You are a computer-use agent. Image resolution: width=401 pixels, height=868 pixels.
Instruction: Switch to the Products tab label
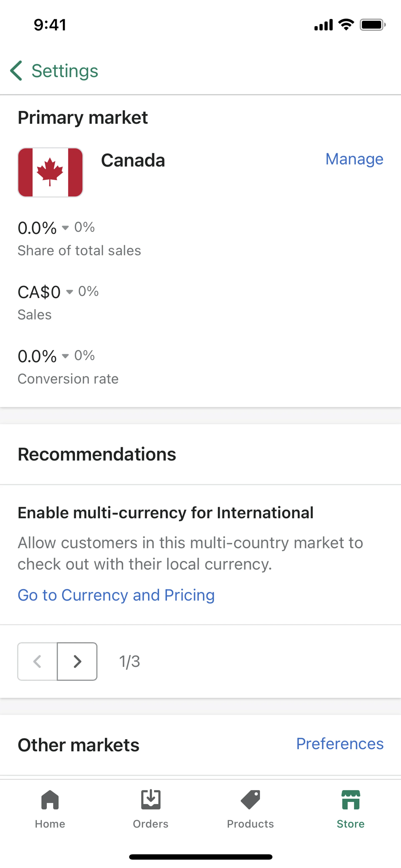pos(250,824)
